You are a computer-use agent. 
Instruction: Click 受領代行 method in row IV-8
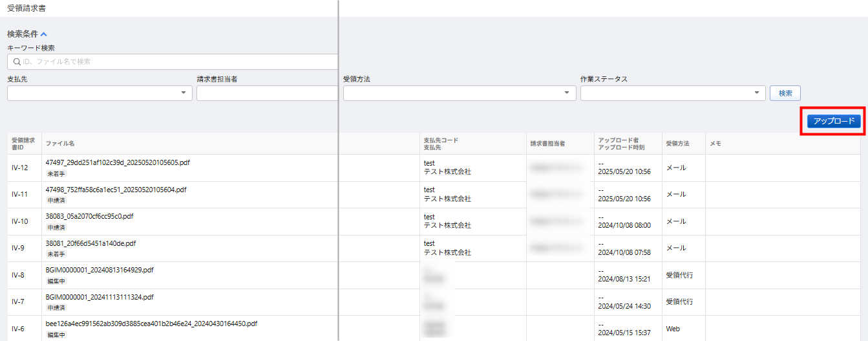[x=679, y=275]
